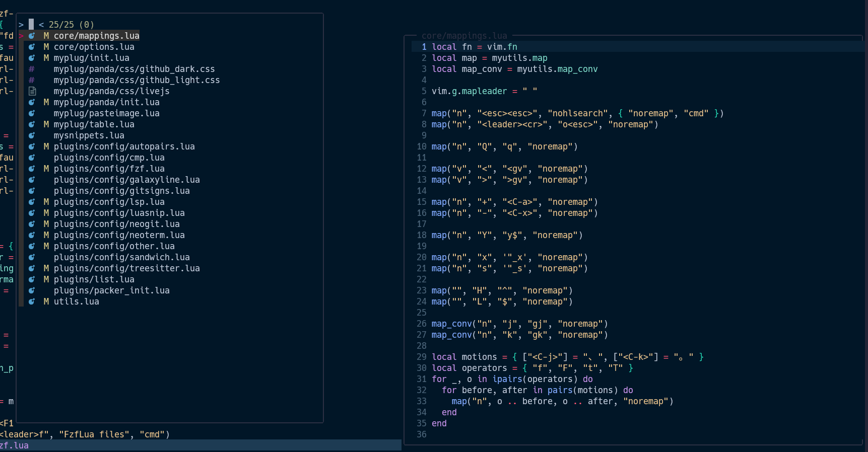Click the fzf search prompt input
868x452 pixels.
pyautogui.click(x=31, y=24)
